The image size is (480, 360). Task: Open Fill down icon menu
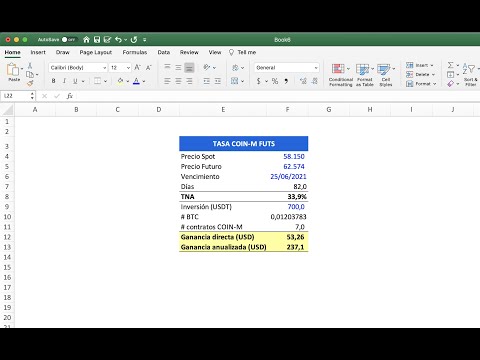coord(450,74)
